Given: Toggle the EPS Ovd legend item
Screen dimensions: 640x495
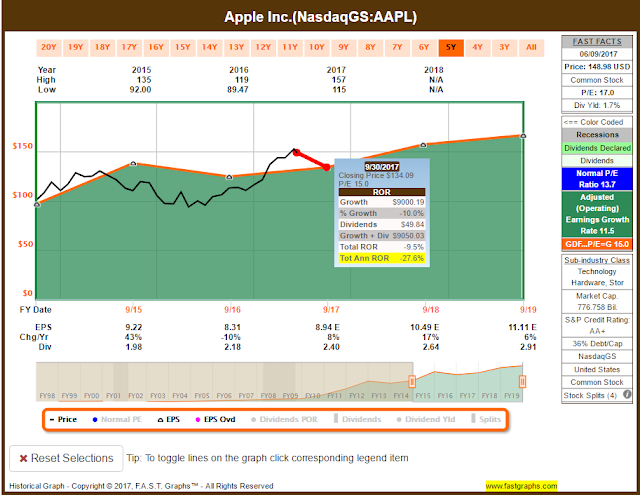Looking at the screenshot, I should (x=216, y=419).
